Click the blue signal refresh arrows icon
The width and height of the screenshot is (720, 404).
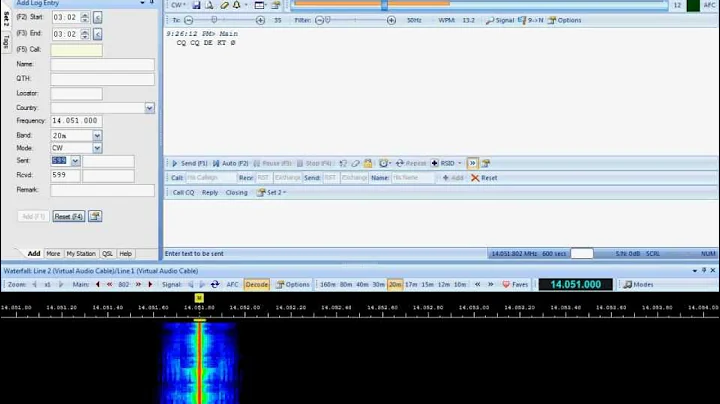[215, 285]
